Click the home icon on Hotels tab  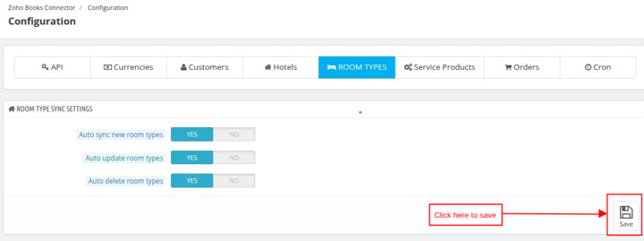268,67
